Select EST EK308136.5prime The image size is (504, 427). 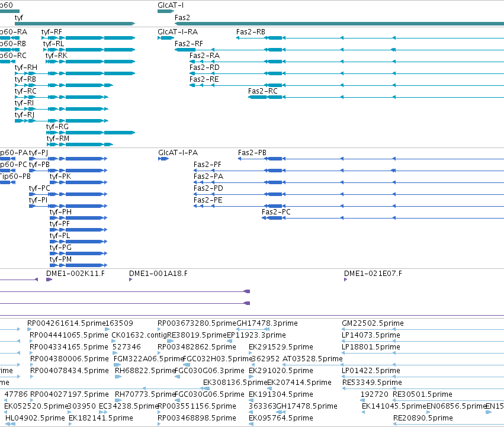tap(206, 389)
